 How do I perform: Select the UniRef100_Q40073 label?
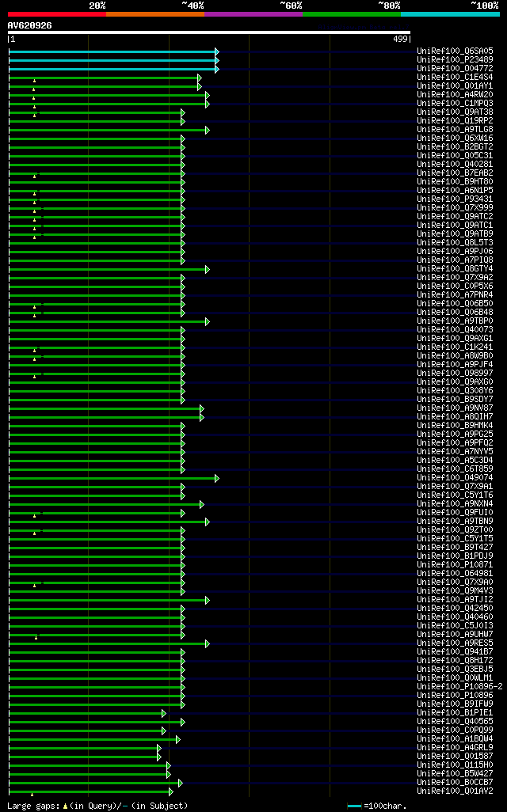click(x=456, y=329)
